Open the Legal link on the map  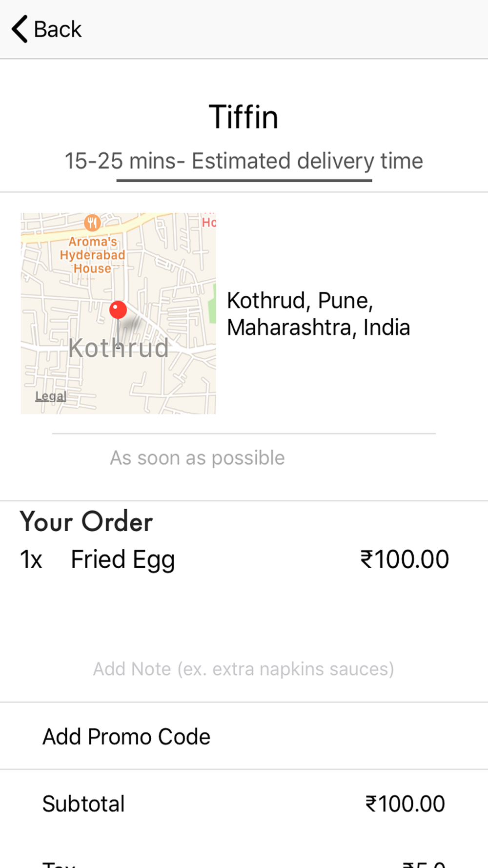pyautogui.click(x=50, y=396)
